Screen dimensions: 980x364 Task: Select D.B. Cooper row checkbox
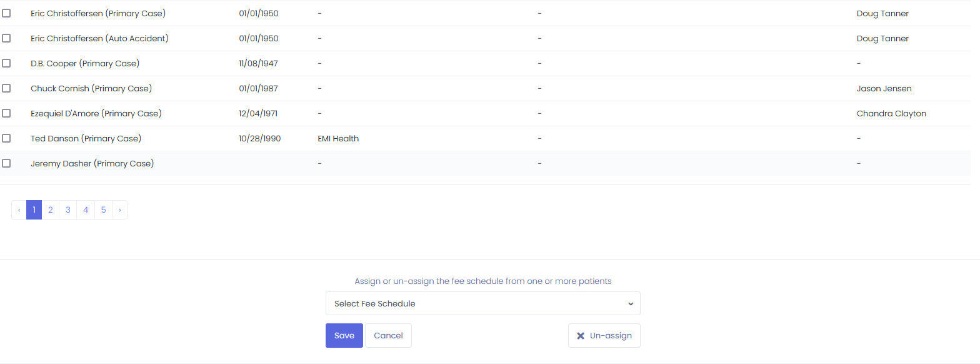tap(6, 63)
